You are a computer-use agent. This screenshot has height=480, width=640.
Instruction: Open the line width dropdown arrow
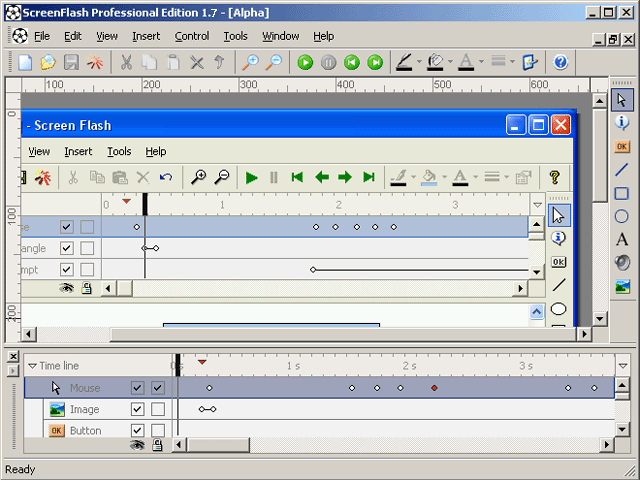(512, 62)
